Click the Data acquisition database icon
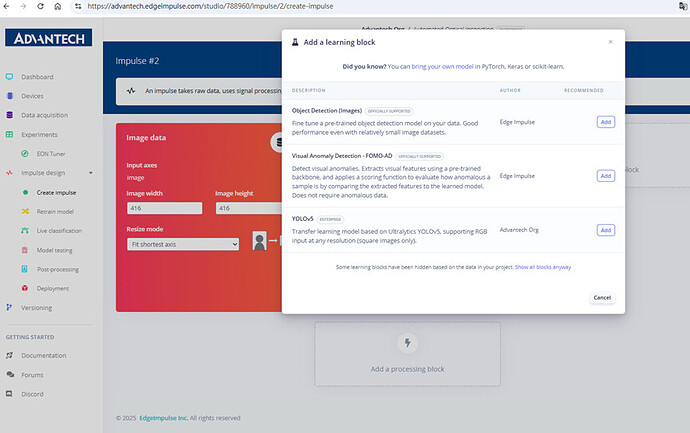690x433 pixels. click(x=9, y=115)
